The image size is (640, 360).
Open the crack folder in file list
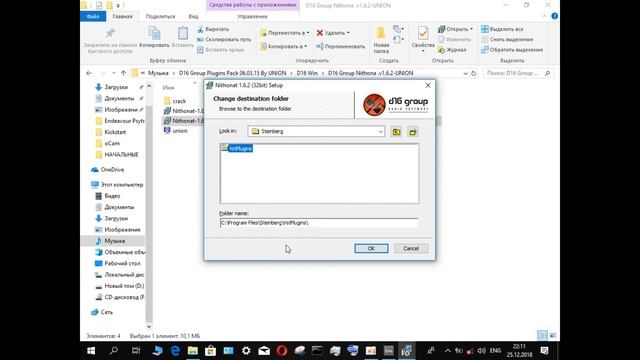(x=179, y=101)
